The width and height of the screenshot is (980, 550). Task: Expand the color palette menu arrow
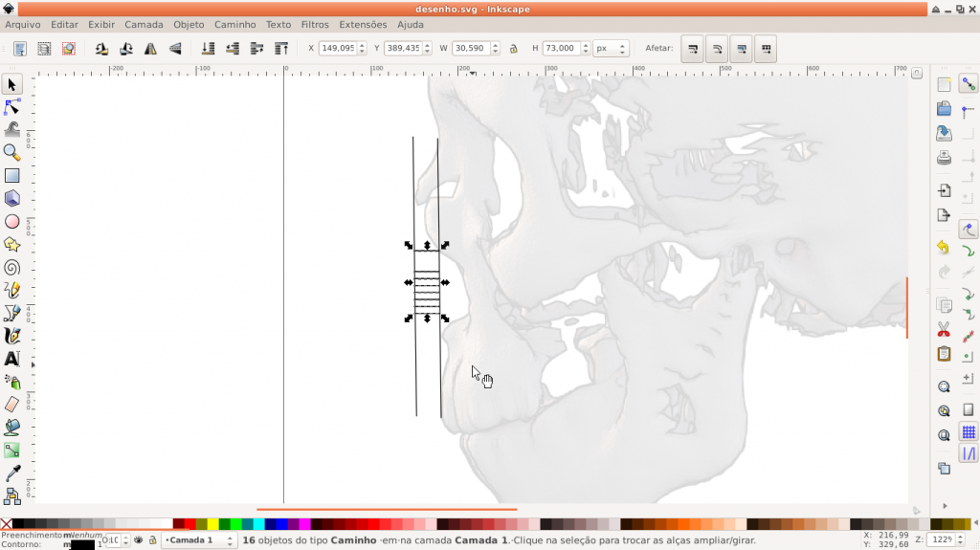click(x=975, y=524)
